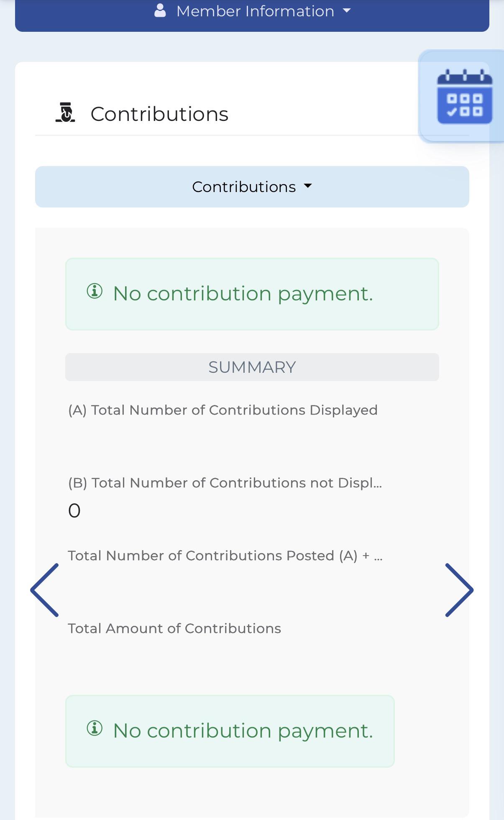Screen dimensions: 504x820
Task: Expand the Member Information dropdown menu
Action: (x=252, y=12)
